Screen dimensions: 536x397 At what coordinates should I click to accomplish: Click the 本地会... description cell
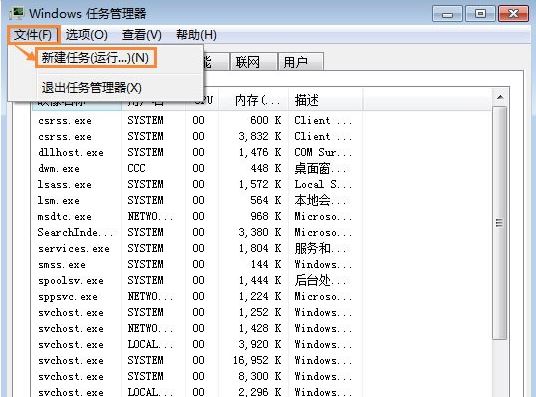tap(320, 200)
